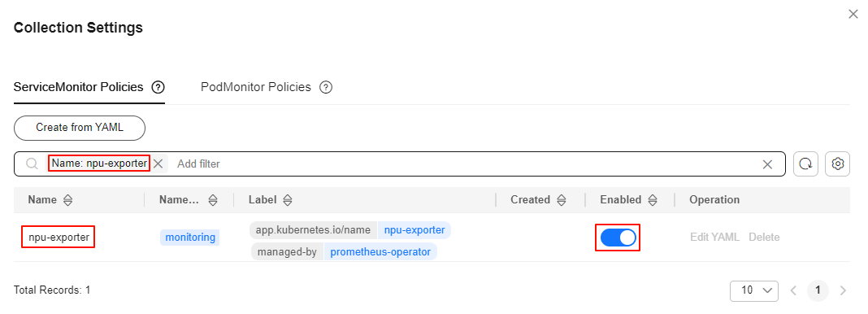Click the help icon next to PodMonitor Policies
Screen dimensions: 868x314
coord(326,88)
